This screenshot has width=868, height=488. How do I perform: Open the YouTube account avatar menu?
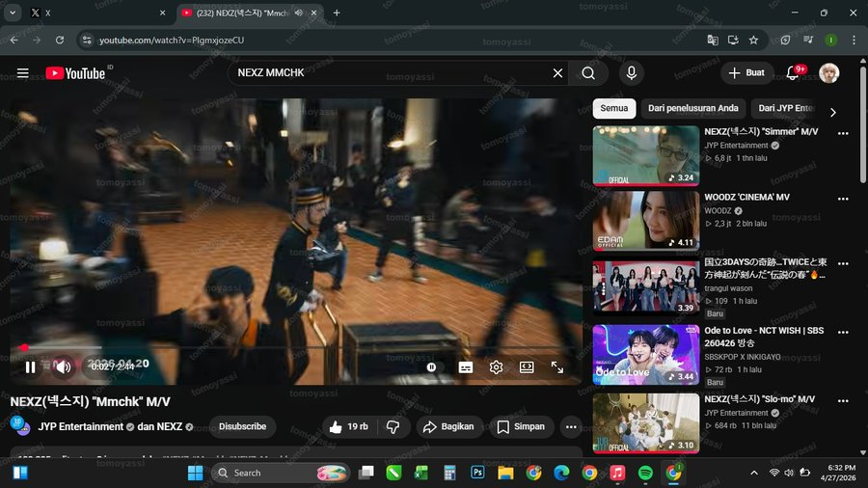point(828,73)
